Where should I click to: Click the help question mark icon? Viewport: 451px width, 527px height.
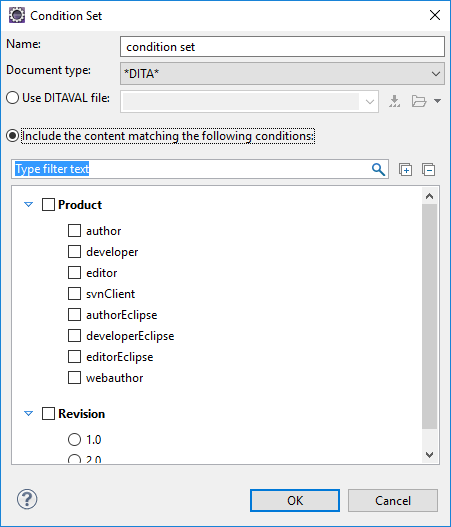tap(27, 499)
